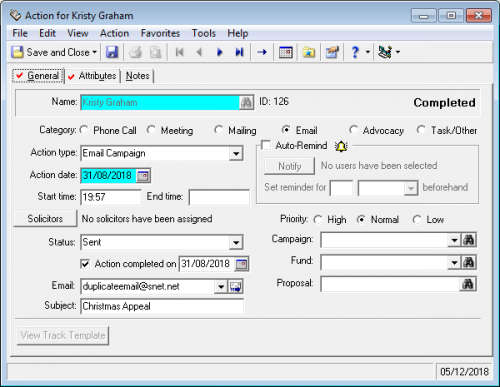The width and height of the screenshot is (500, 387).
Task: Set priority to Low
Action: (x=417, y=220)
